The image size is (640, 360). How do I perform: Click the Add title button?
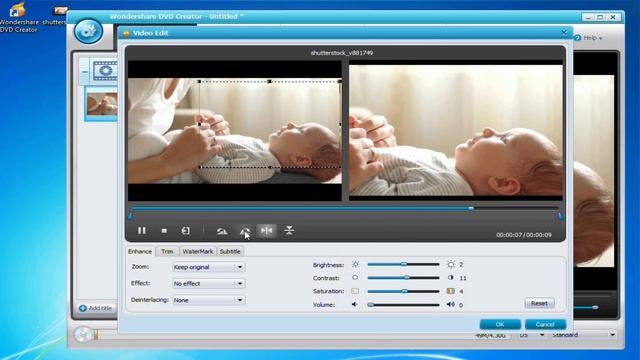click(96, 308)
